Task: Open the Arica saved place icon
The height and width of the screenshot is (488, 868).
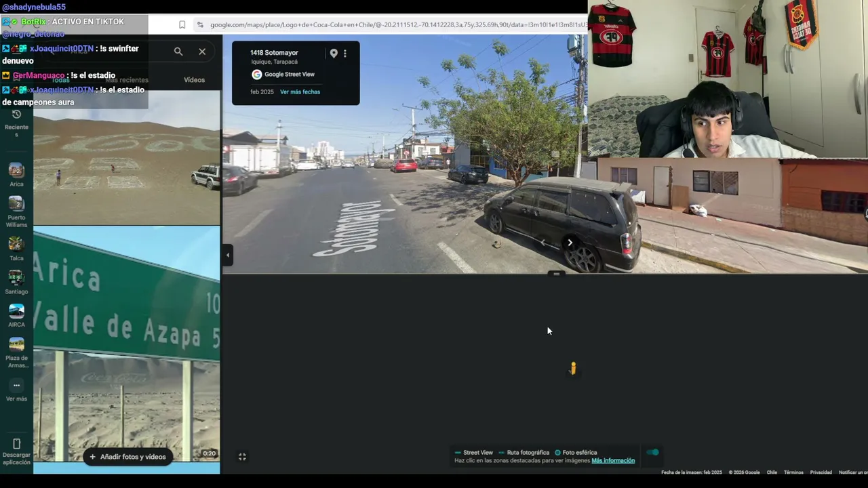Action: [16, 170]
